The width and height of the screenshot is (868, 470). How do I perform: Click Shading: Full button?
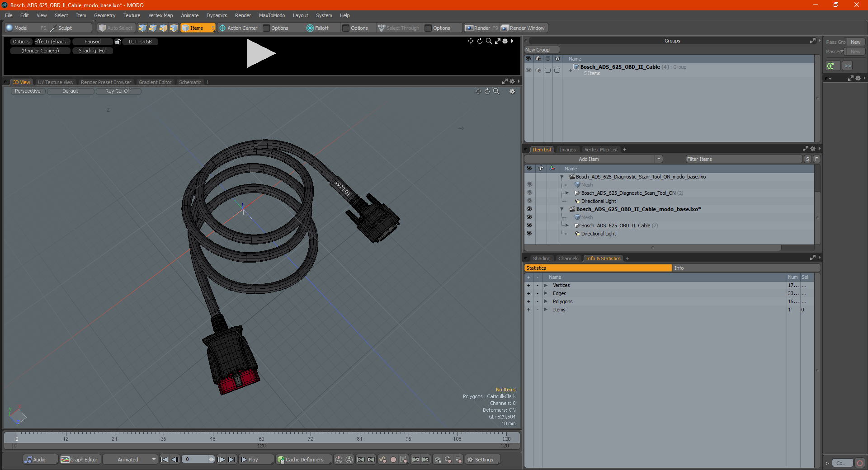93,51
